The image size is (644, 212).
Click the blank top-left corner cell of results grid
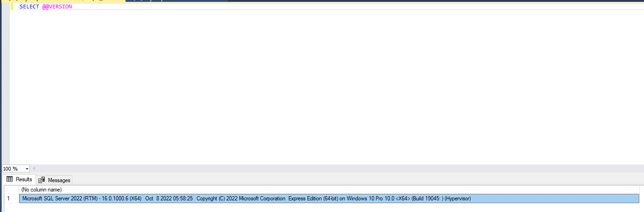(12, 190)
